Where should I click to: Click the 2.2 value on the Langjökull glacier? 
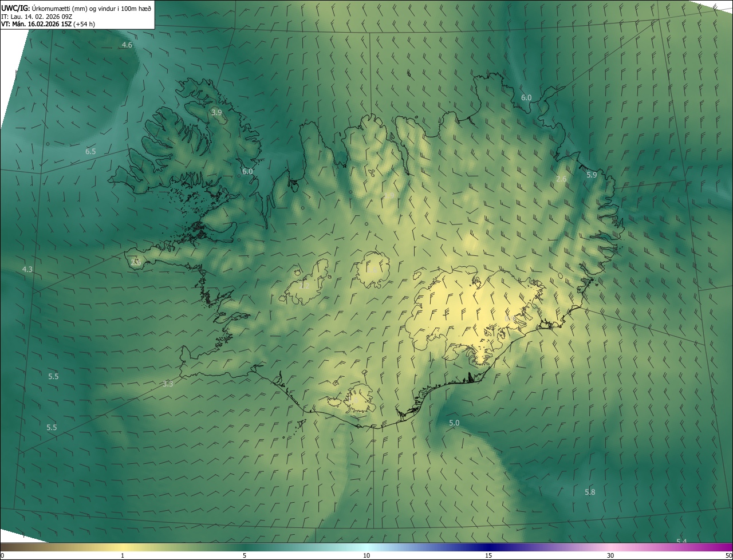coord(304,286)
